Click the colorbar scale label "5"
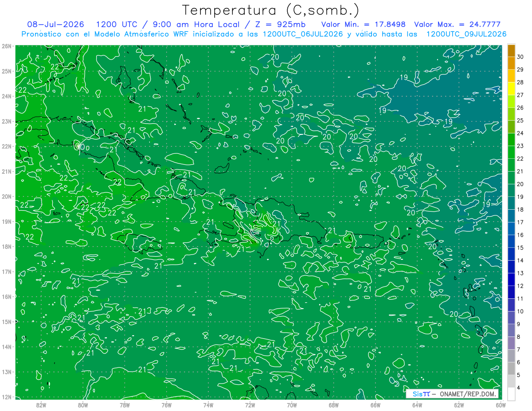The image size is (532, 411). click(519, 375)
